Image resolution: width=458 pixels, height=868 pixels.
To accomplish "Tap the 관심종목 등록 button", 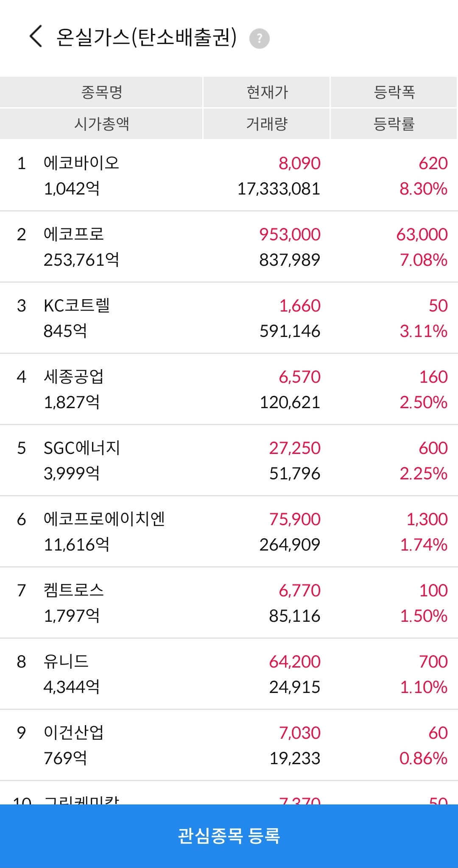I will (x=229, y=836).
